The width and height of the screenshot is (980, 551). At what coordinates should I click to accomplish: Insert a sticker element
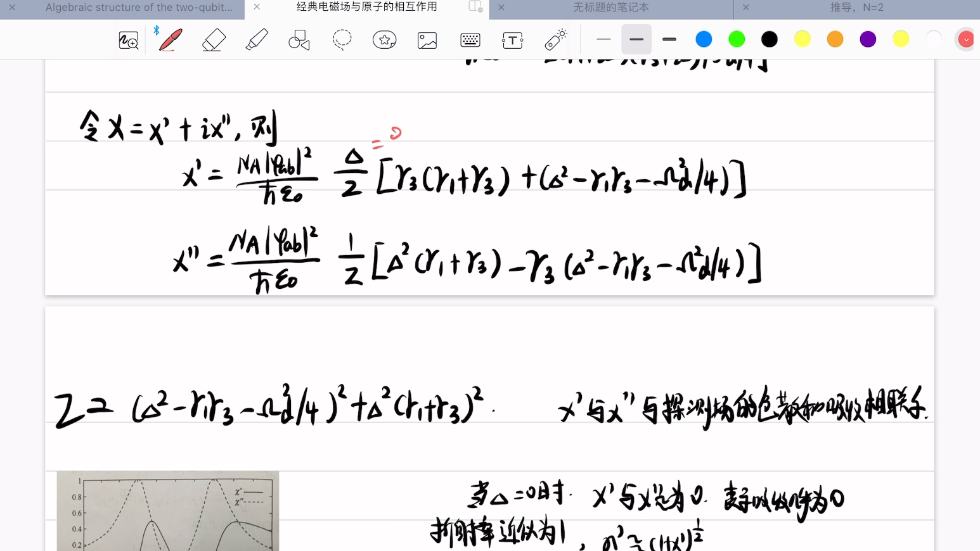[x=384, y=39]
